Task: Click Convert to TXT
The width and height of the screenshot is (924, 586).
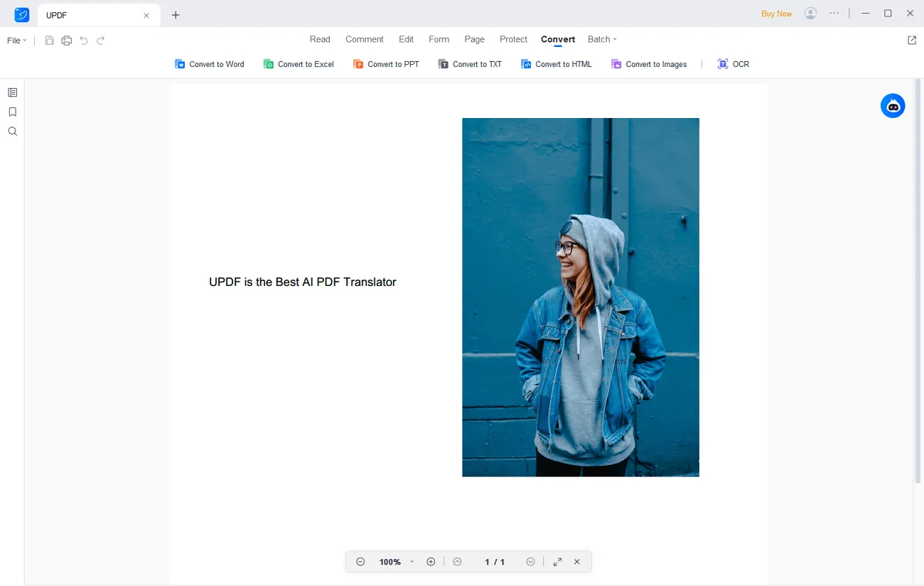Action: [x=470, y=64]
